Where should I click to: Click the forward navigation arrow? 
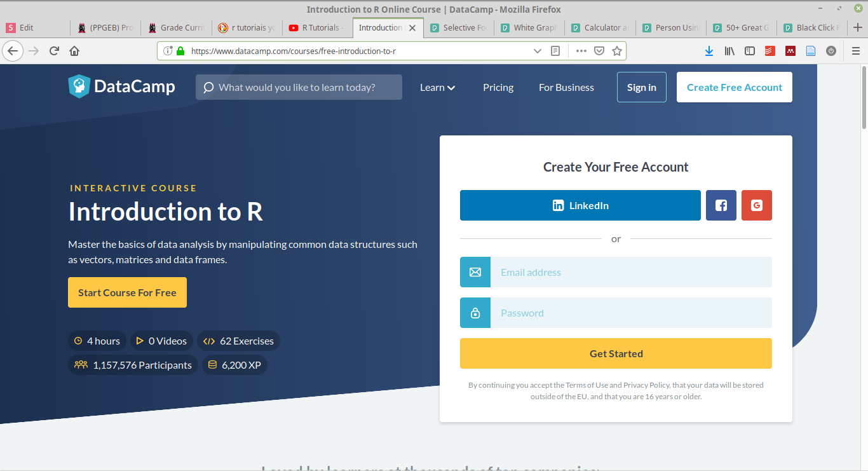pos(34,51)
